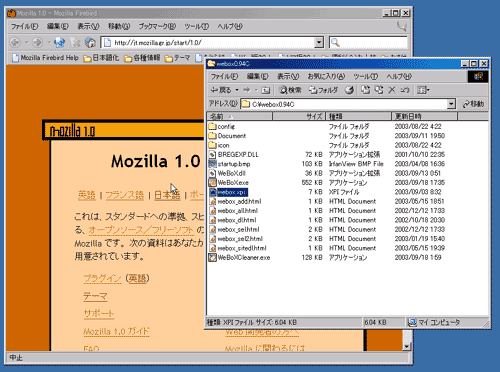Image resolution: width=500 pixels, height=372 pixels.
Task: Open the テーマ bookmark folder
Action: pos(178,58)
